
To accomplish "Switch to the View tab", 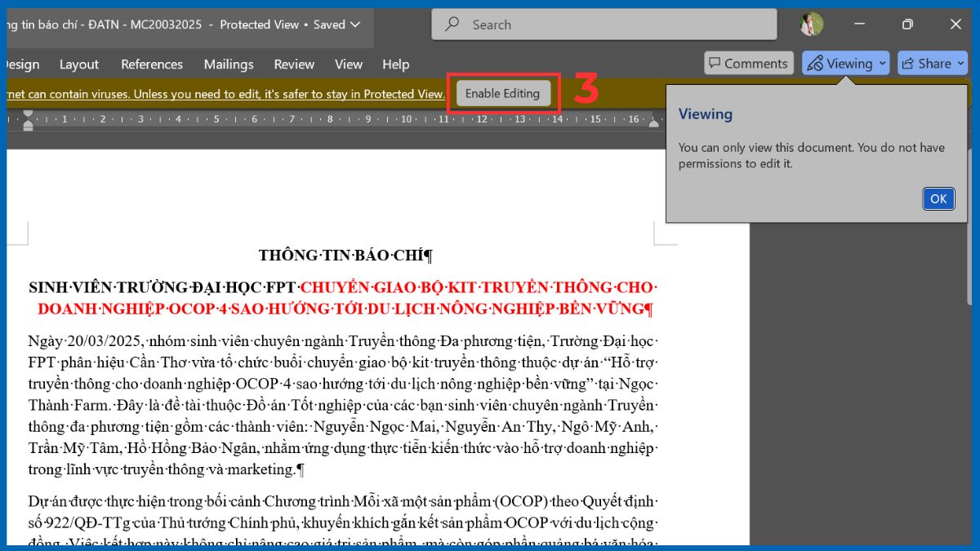I will pyautogui.click(x=349, y=64).
